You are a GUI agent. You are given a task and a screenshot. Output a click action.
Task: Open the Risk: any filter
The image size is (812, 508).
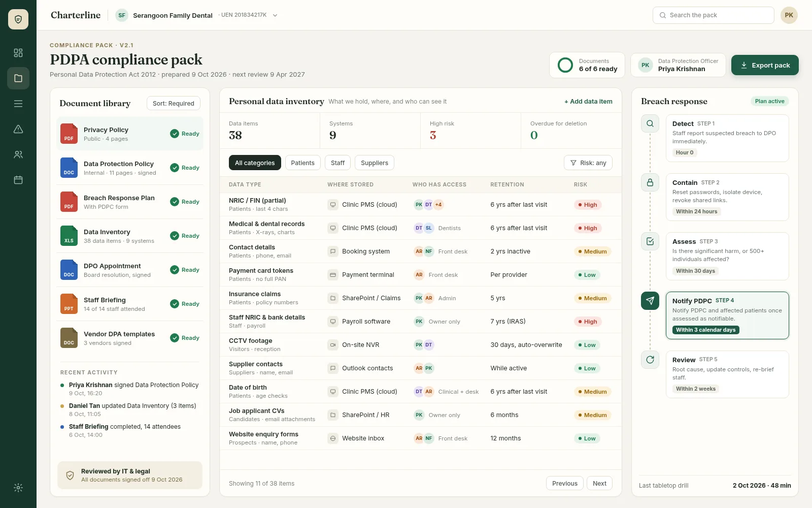pyautogui.click(x=588, y=163)
